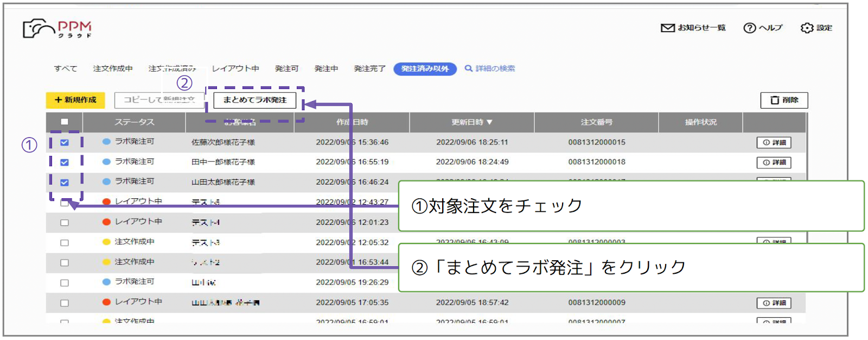
Task: Open ヘルプ question mark icon
Action: coord(749,28)
